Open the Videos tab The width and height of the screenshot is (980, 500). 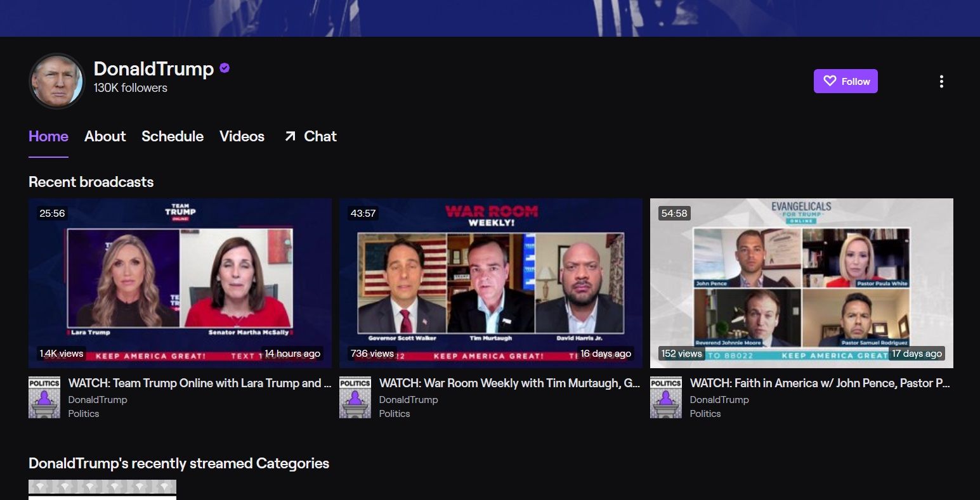[x=242, y=136]
